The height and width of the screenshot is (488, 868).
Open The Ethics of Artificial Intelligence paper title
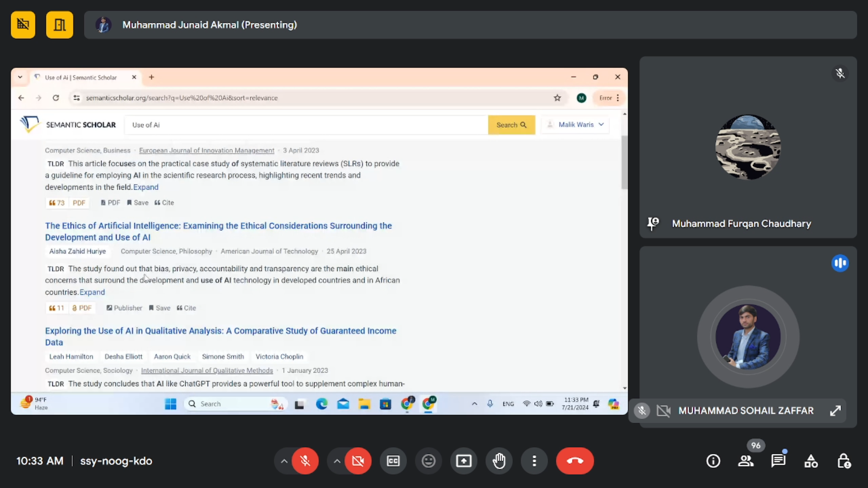click(218, 231)
